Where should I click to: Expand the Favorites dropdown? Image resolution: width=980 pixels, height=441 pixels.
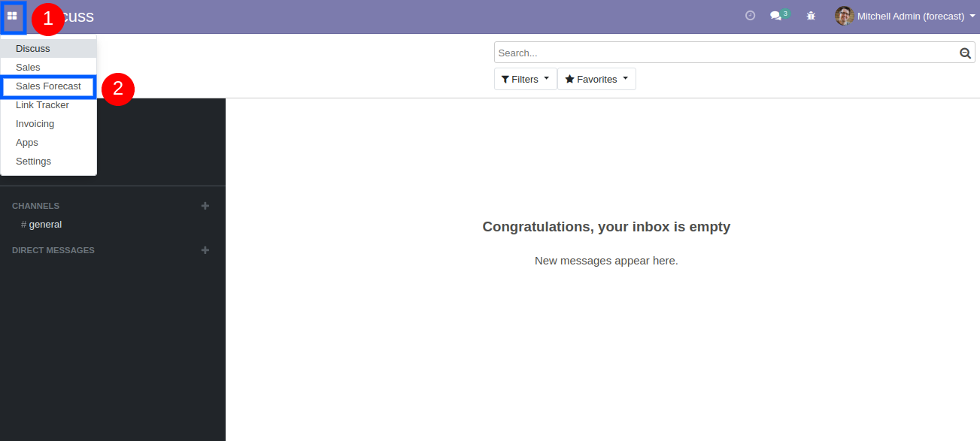pyautogui.click(x=596, y=79)
